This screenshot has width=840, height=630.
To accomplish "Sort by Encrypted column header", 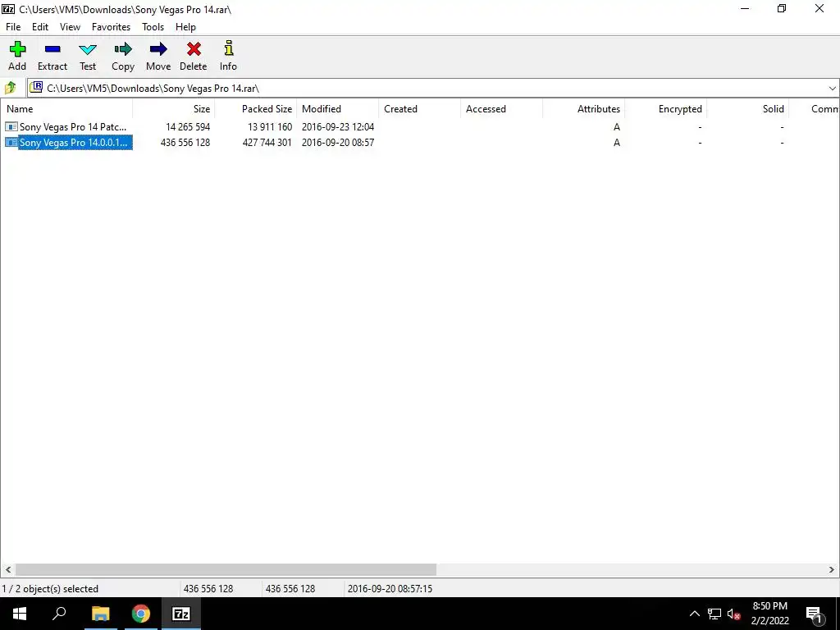I will [x=665, y=109].
